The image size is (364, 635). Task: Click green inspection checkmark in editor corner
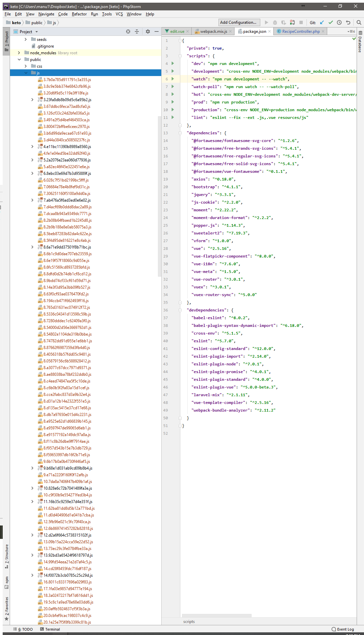coord(354,39)
